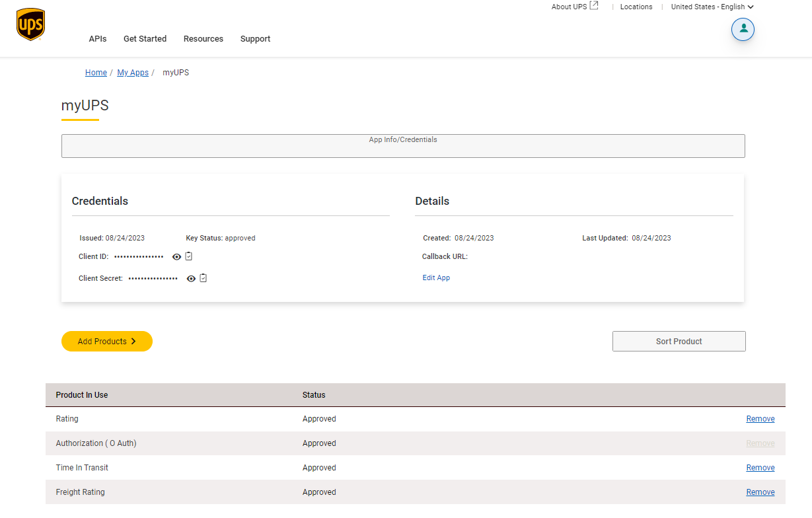Click Edit App link
This screenshot has width=812, height=518.
pyautogui.click(x=436, y=278)
